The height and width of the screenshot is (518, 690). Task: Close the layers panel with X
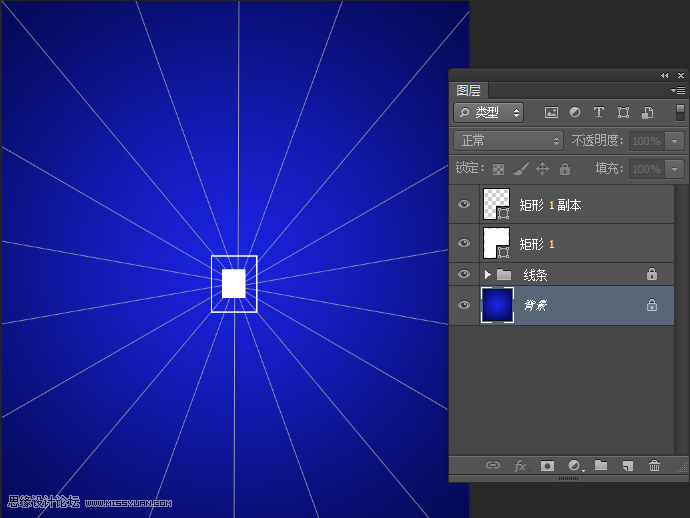(681, 76)
